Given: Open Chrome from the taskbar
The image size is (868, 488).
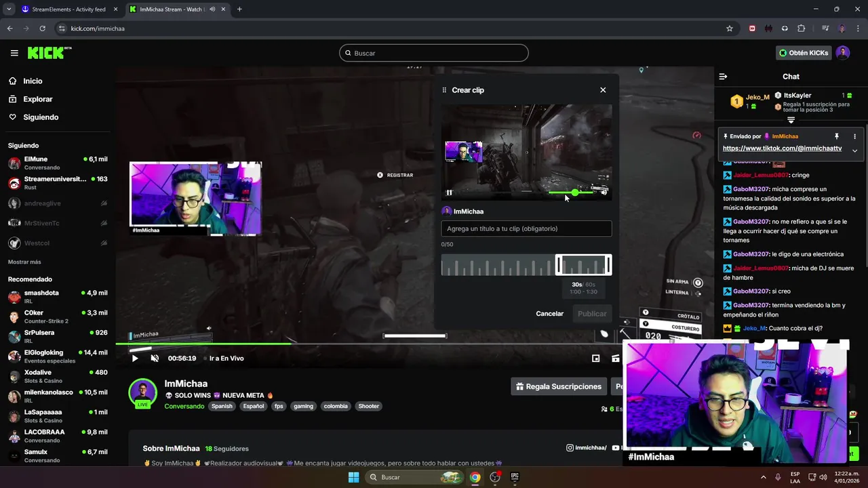Looking at the screenshot, I should (475, 477).
